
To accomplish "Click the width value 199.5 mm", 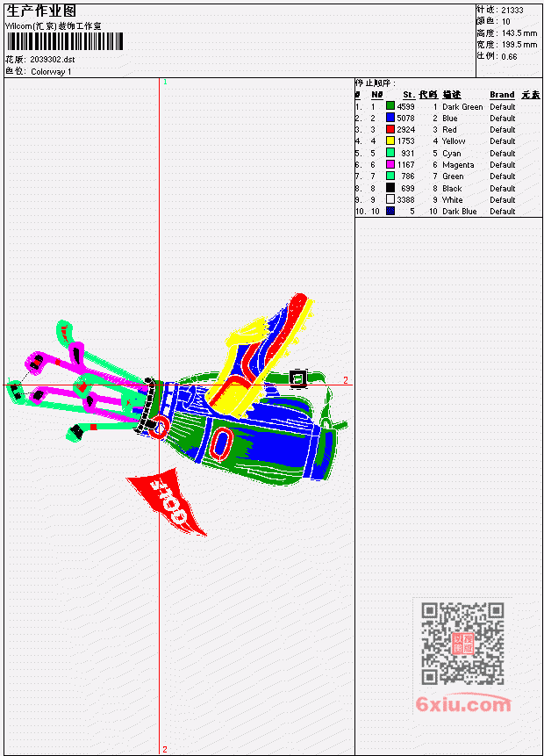I will 519,45.
